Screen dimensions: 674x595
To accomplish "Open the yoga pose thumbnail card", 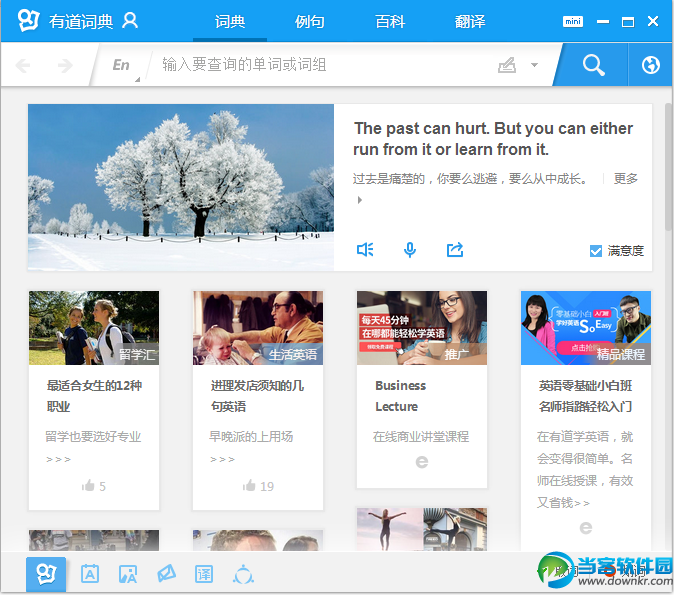I will [422, 529].
